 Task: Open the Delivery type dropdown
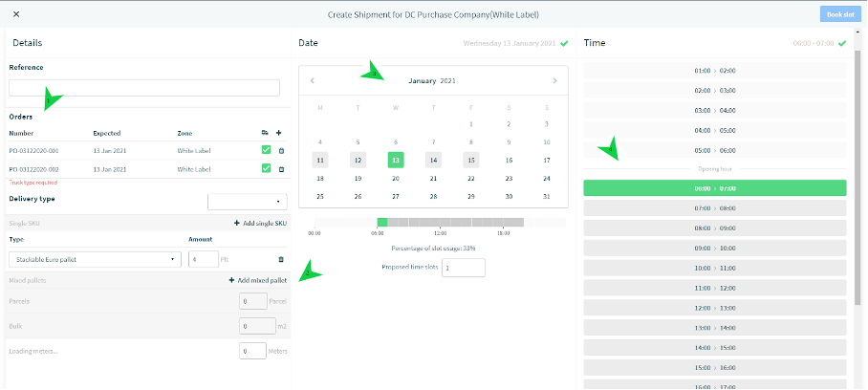pos(248,202)
